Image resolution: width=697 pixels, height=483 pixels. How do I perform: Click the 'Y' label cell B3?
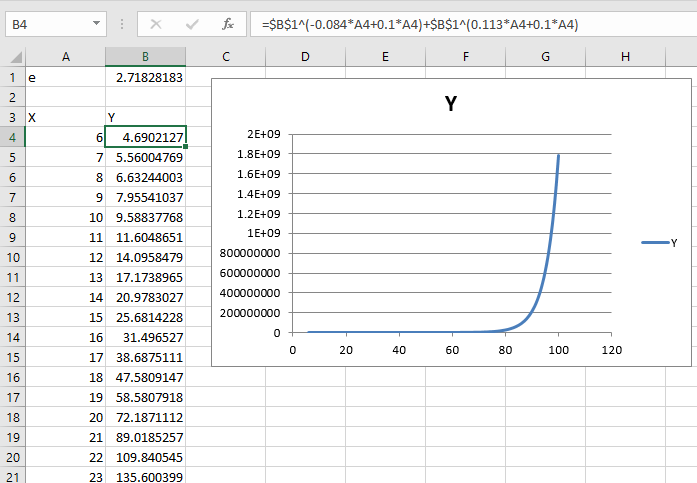145,117
